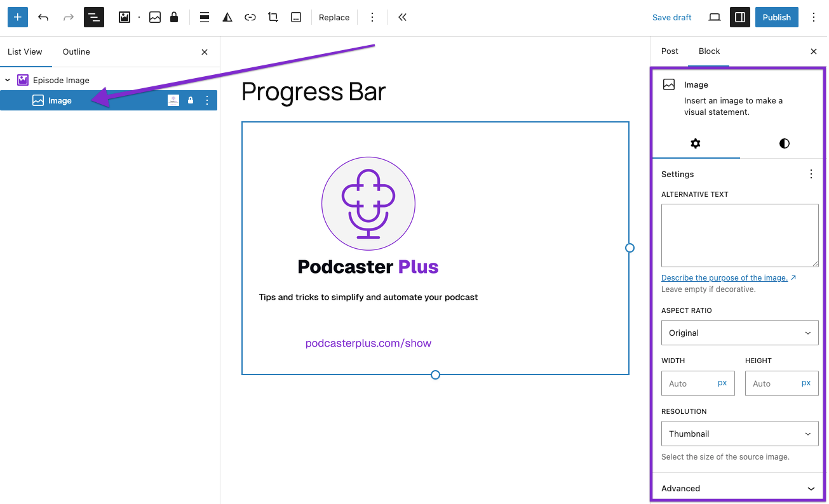
Task: Click the image block type icon in toolbar
Action: click(x=155, y=17)
